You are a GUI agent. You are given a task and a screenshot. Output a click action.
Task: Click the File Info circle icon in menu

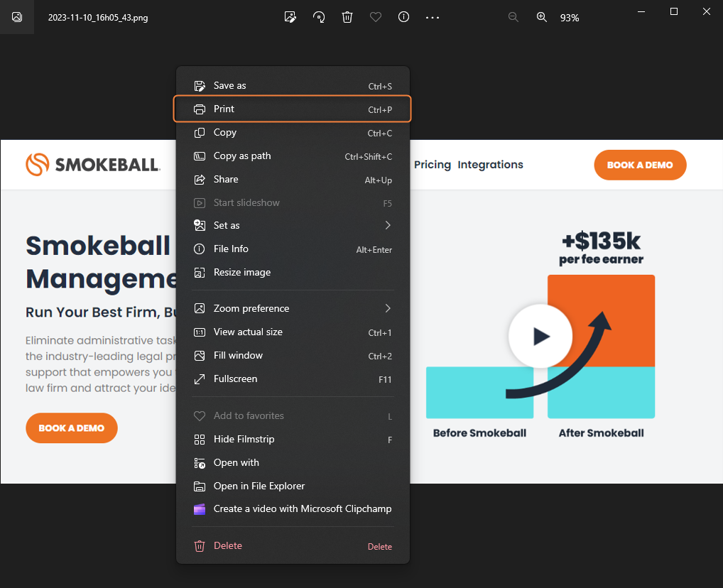coord(199,249)
